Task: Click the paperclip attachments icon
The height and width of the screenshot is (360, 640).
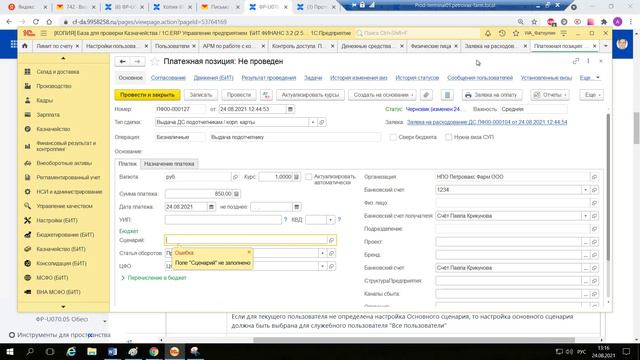Action: click(x=426, y=95)
